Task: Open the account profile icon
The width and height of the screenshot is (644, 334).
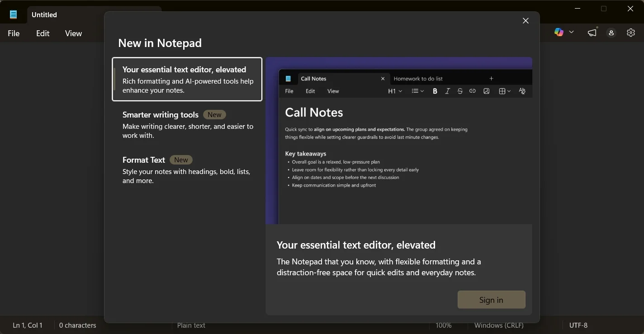Action: click(611, 33)
